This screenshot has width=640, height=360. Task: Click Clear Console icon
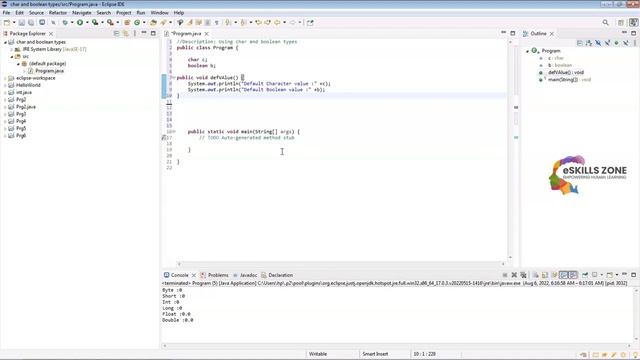pyautogui.click(x=535, y=275)
